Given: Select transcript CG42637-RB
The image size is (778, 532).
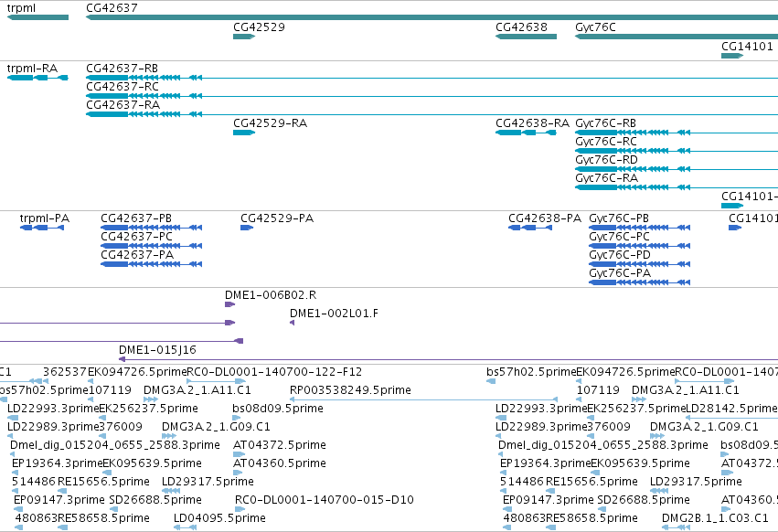Looking at the screenshot, I should pos(123,68).
